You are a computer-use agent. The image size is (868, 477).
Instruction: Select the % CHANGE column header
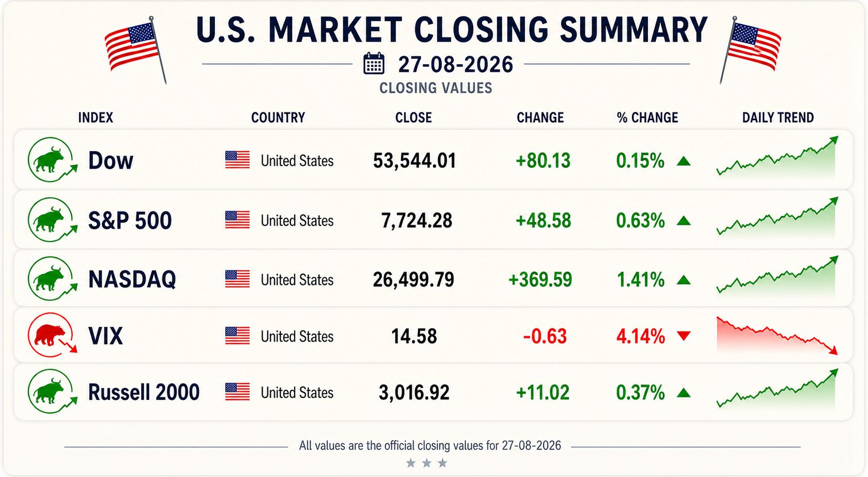coord(647,118)
